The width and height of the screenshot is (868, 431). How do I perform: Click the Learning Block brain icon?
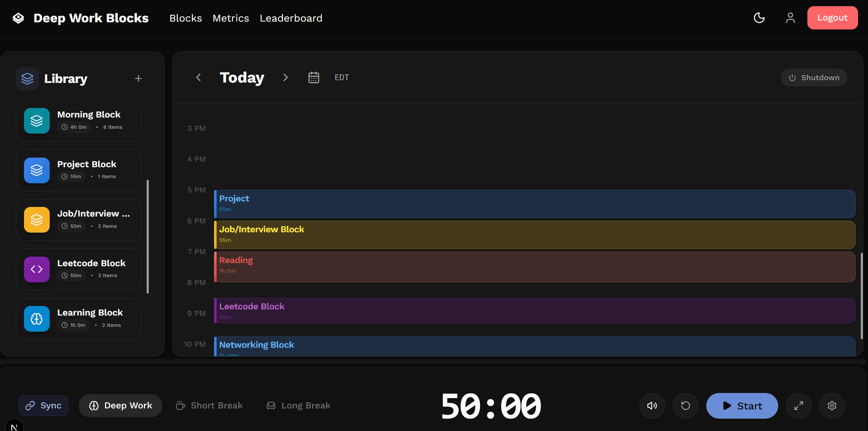(37, 319)
